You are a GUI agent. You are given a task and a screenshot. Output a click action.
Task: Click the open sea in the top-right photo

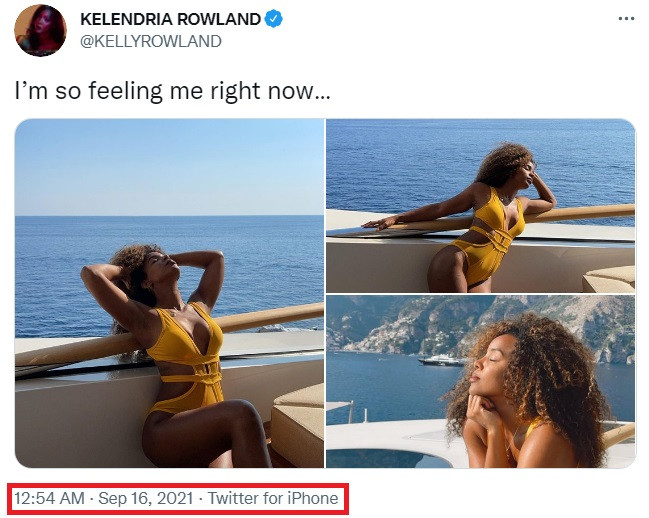[x=400, y=170]
